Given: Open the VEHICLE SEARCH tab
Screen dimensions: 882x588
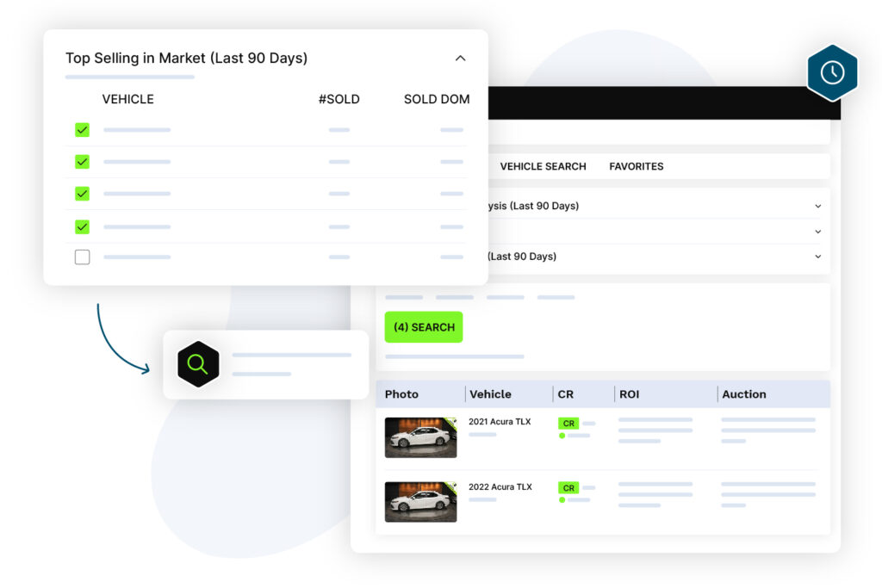Looking at the screenshot, I should point(543,166).
